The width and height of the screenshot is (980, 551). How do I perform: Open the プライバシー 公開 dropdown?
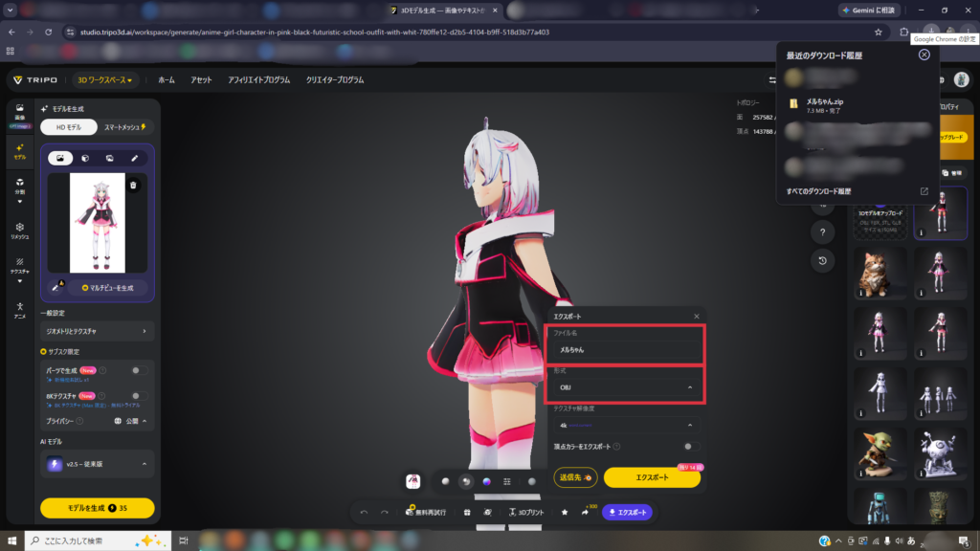[130, 421]
